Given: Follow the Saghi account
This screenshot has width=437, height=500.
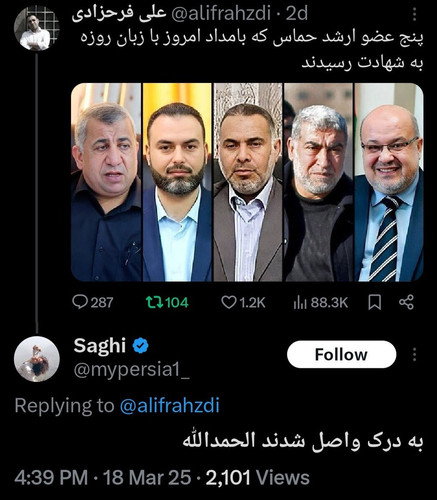Looking at the screenshot, I should pos(341,354).
